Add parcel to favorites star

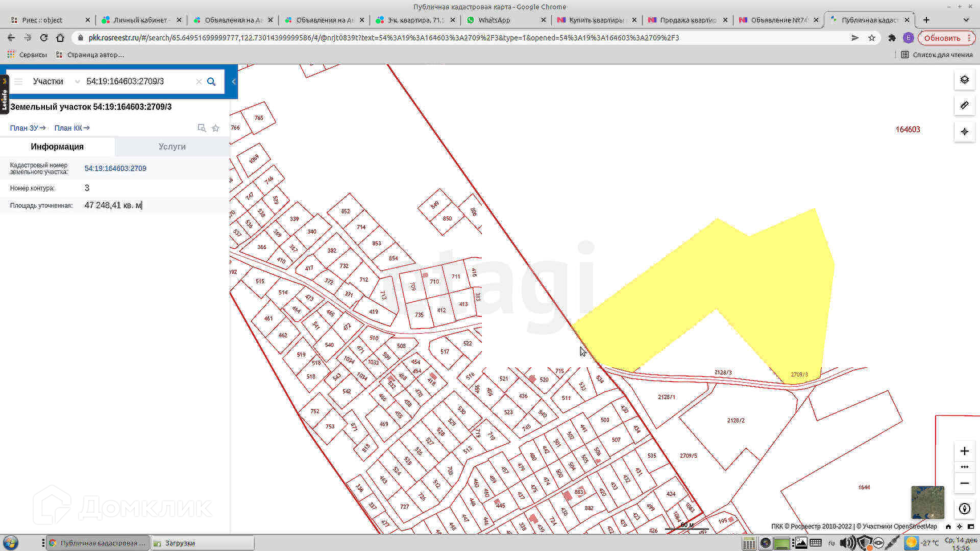pos(215,128)
